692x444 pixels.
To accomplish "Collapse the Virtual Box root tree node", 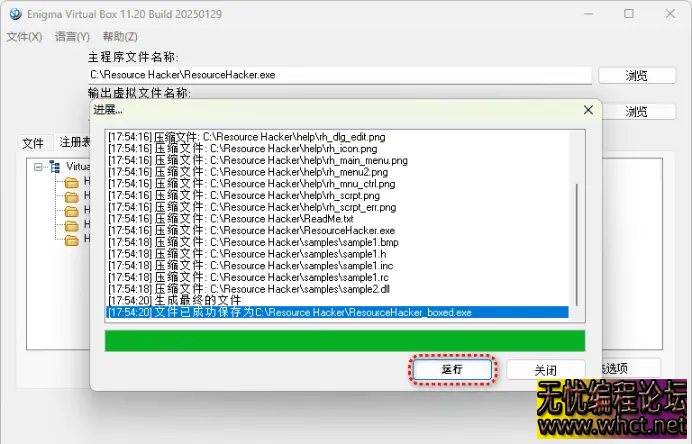I will 38,167.
